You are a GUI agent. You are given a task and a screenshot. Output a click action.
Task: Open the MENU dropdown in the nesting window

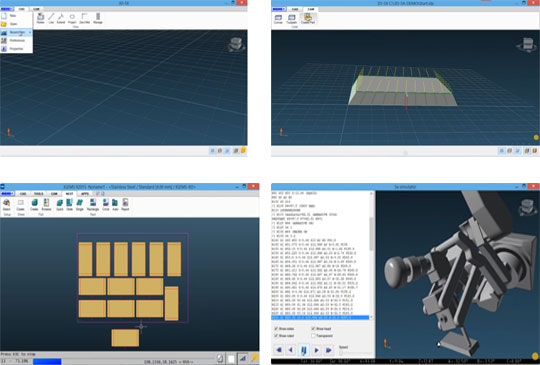tap(7, 194)
